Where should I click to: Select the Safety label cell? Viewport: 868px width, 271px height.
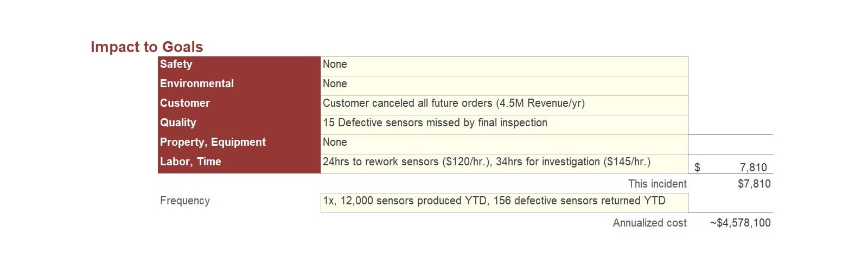point(239,66)
